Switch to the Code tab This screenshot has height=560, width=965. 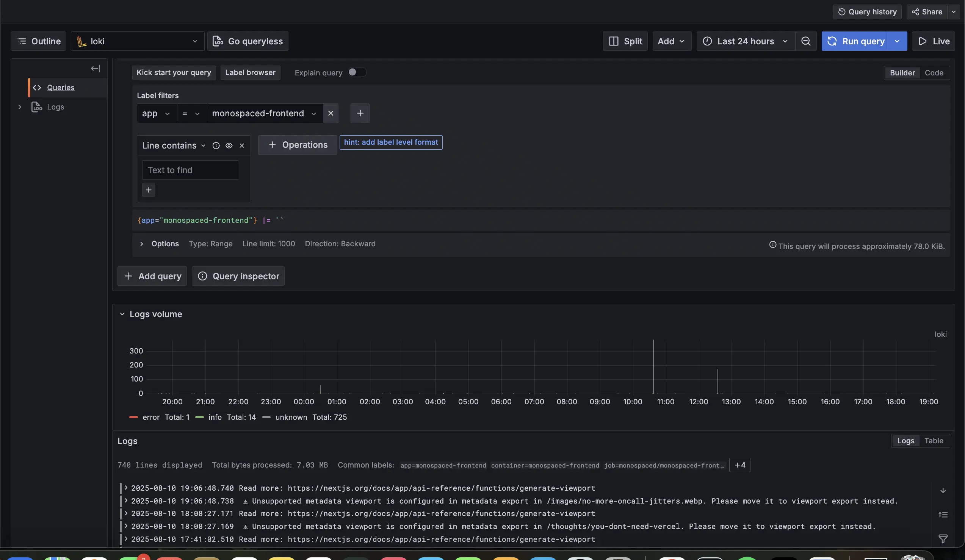tap(934, 72)
